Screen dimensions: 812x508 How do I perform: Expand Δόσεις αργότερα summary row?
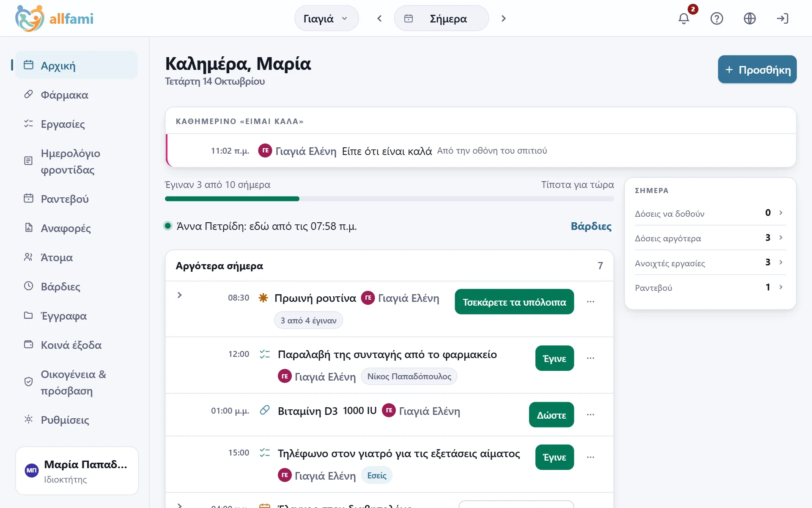[710, 238]
